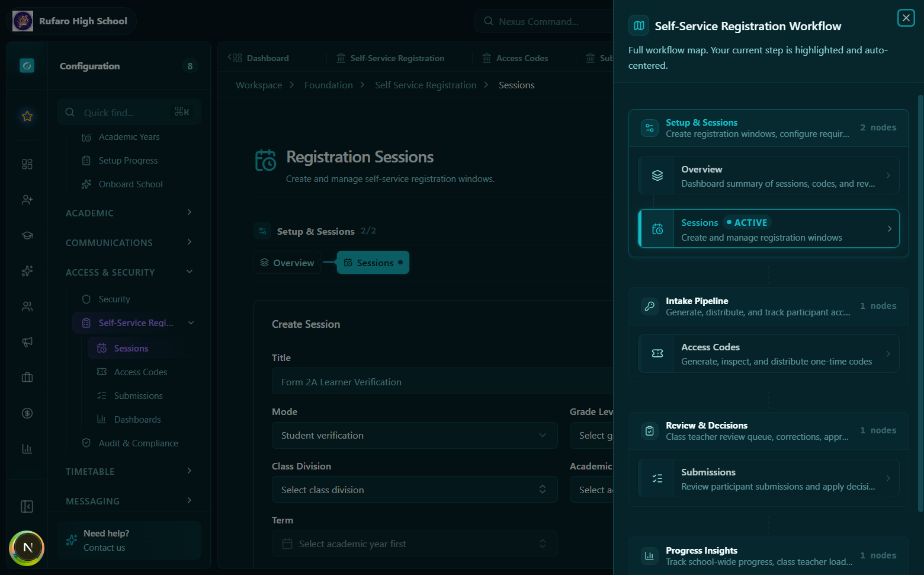The image size is (924, 575).
Task: Open the Academic year select dropdown
Action: pyautogui.click(x=591, y=490)
